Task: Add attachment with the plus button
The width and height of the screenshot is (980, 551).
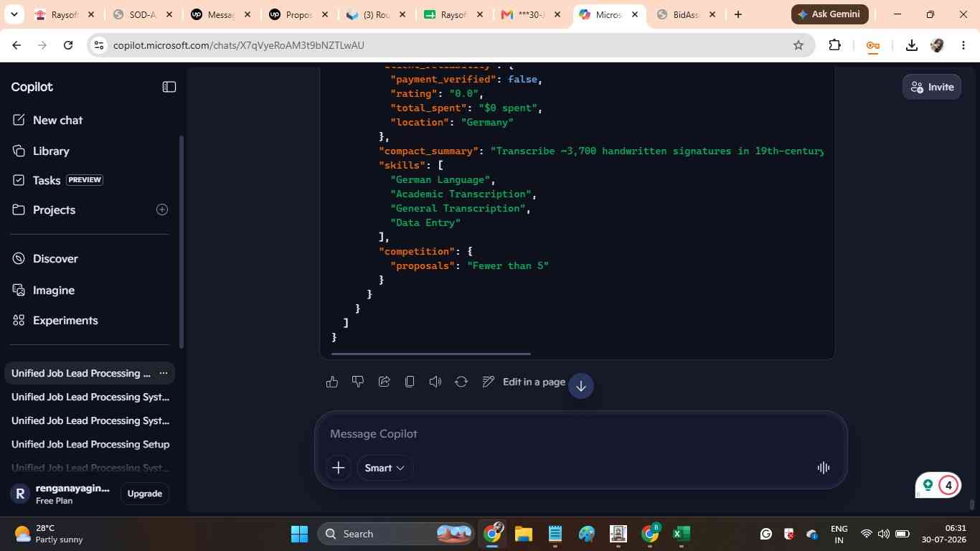Action: [339, 468]
